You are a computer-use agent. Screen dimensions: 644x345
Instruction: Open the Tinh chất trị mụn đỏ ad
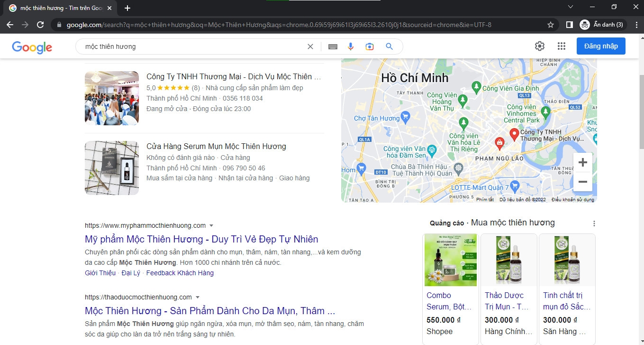pos(567,289)
